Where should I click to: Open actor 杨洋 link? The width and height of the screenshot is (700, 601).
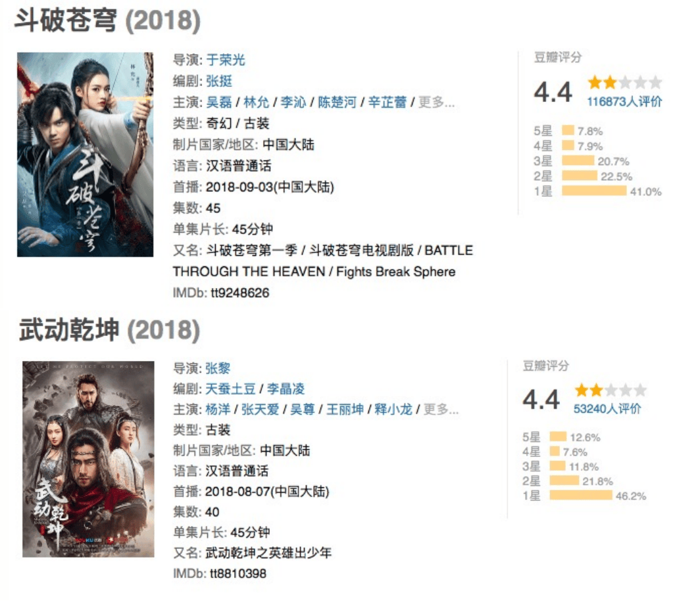click(218, 410)
